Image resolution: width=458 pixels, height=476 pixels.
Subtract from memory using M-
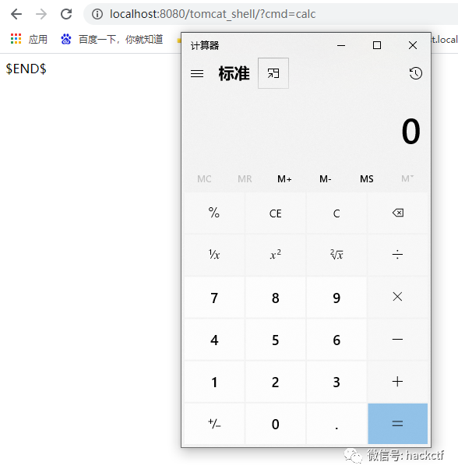coord(326,179)
